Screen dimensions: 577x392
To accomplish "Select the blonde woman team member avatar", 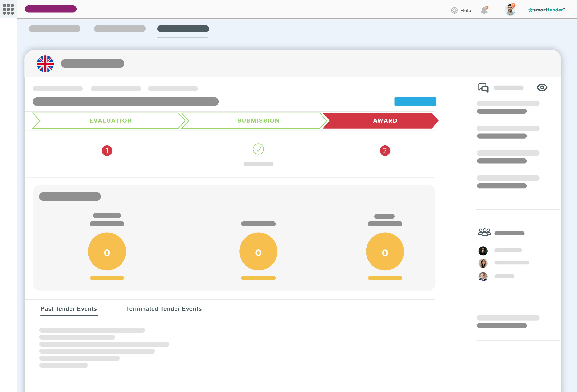I will tap(483, 263).
